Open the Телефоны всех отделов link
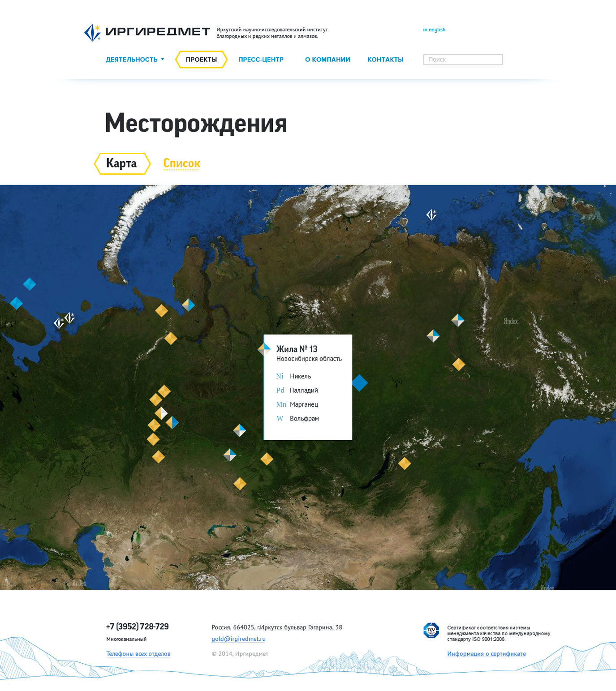This screenshot has width=616, height=691. click(138, 654)
